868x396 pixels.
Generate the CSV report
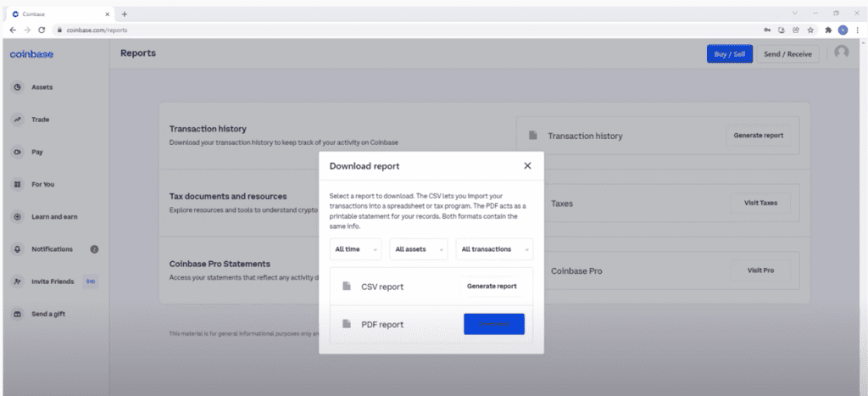(x=492, y=287)
